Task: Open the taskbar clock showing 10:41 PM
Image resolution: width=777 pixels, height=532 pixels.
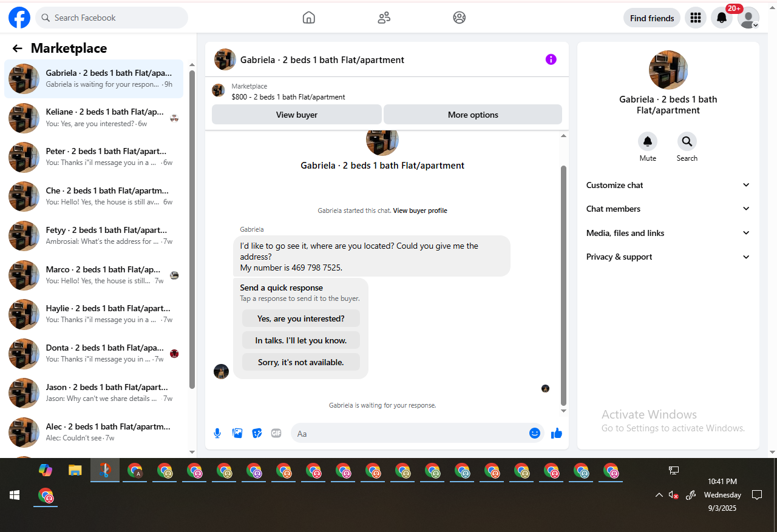Action: tap(722, 495)
